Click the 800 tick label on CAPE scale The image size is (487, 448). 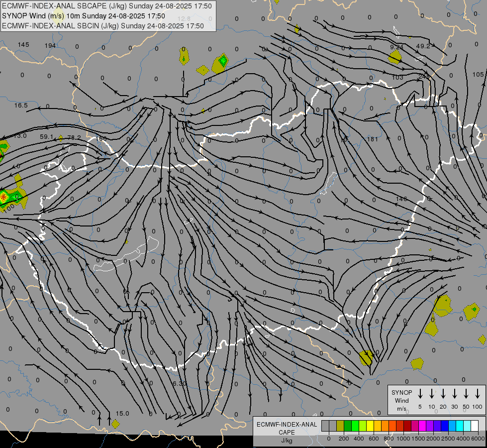(x=388, y=439)
